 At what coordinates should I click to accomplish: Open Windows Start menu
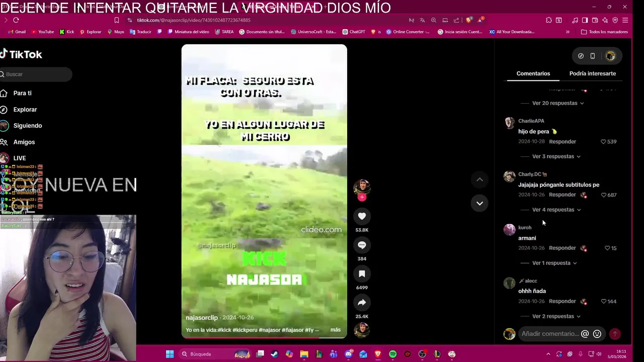pyautogui.click(x=170, y=354)
